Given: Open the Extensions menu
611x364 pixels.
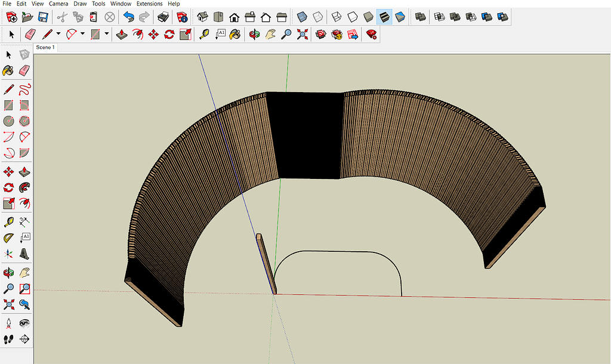Looking at the screenshot, I should coord(149,4).
